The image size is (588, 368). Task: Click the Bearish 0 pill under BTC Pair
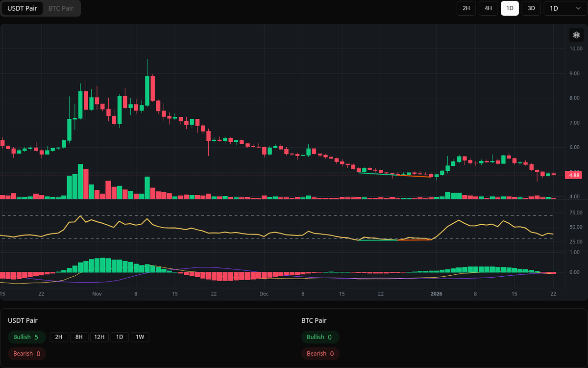[x=320, y=353]
